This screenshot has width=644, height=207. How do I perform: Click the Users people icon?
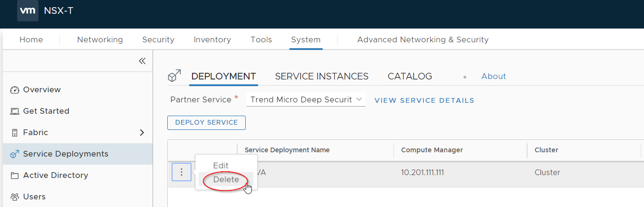(14, 197)
